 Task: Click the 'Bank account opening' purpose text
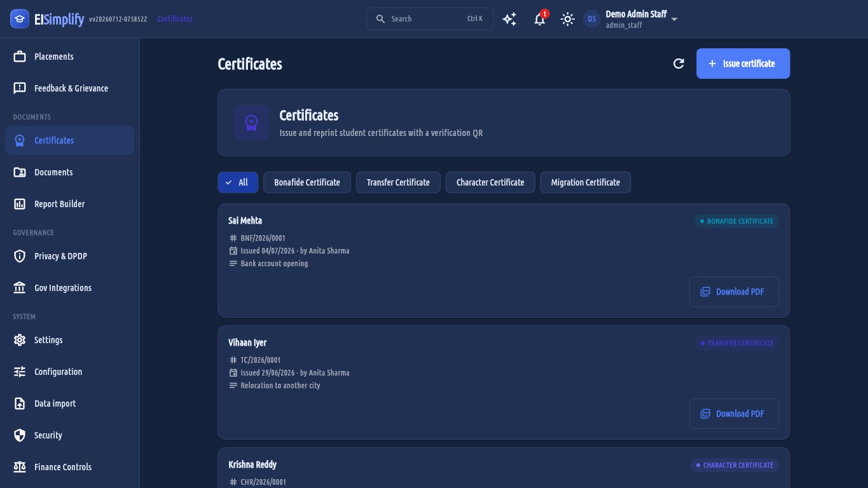click(x=274, y=264)
